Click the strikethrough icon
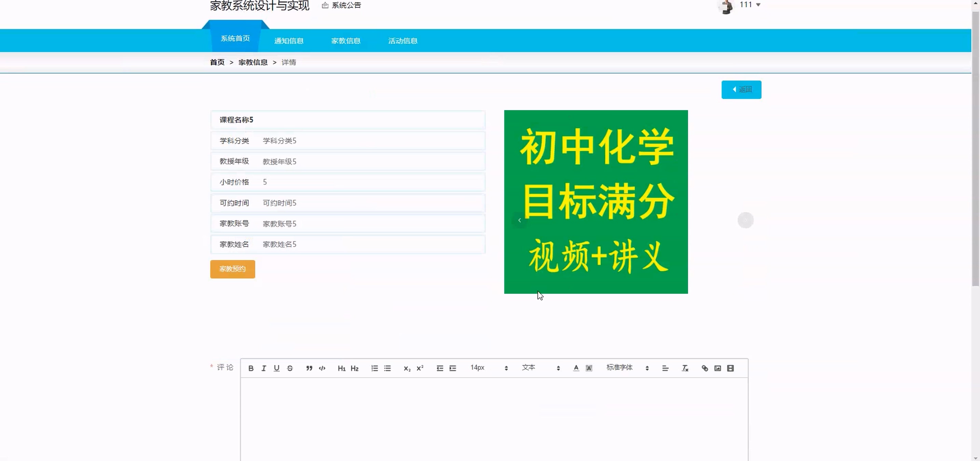This screenshot has width=980, height=461. tap(290, 368)
